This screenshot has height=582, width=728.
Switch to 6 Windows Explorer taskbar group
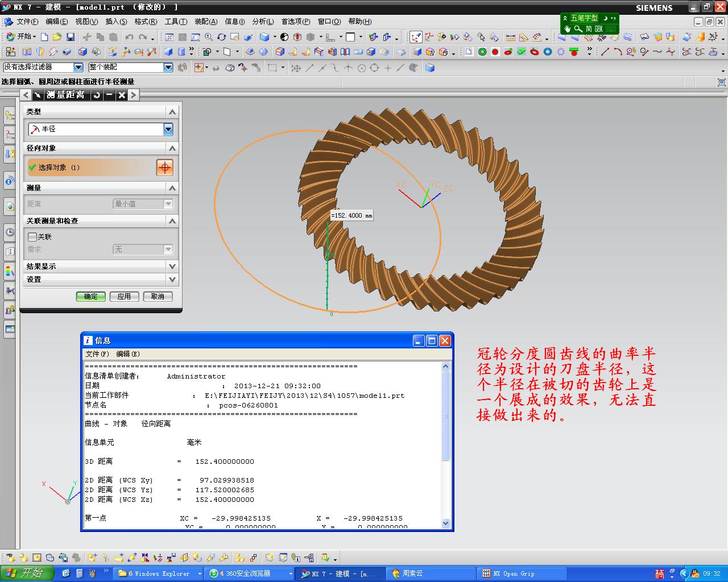click(159, 573)
